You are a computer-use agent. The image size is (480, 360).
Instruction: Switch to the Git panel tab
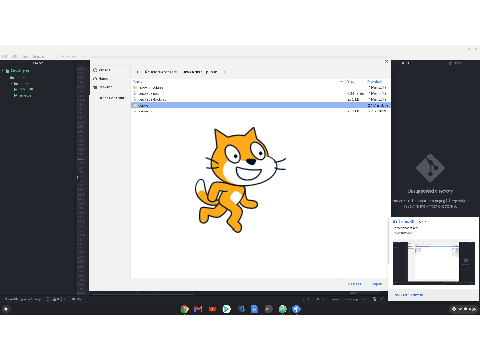point(406,63)
